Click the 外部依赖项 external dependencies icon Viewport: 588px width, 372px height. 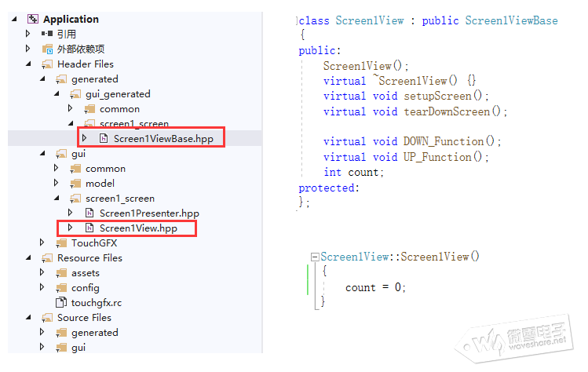pos(47,49)
